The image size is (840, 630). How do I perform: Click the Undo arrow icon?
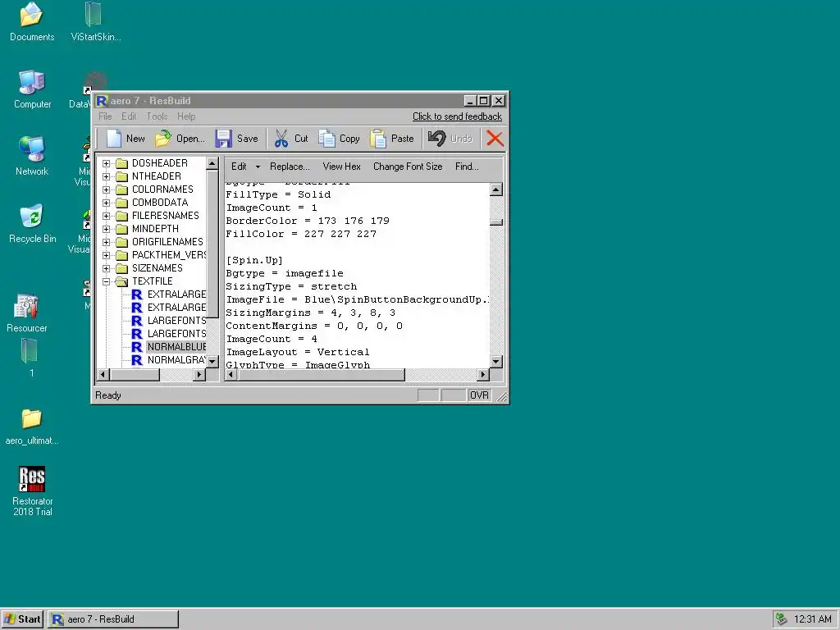click(436, 138)
